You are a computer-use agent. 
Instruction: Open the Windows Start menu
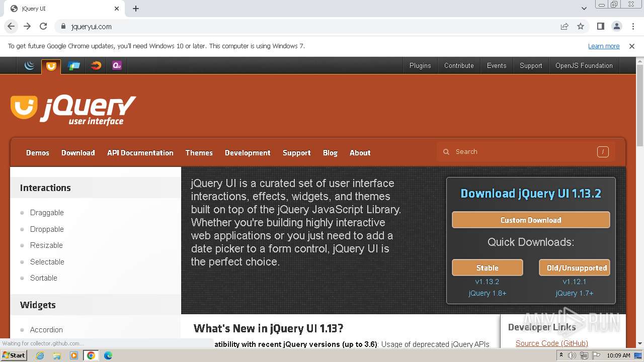click(x=14, y=355)
